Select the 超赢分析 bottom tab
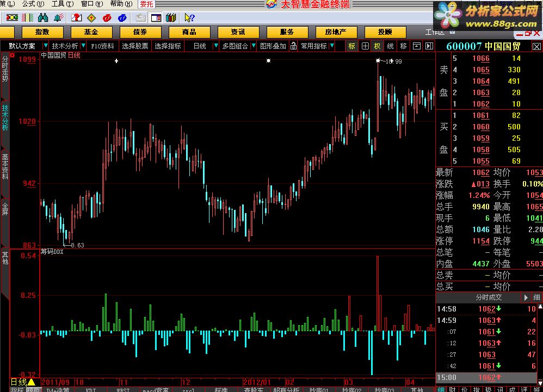Screen dimensions: 543x392 pyautogui.click(x=286, y=390)
